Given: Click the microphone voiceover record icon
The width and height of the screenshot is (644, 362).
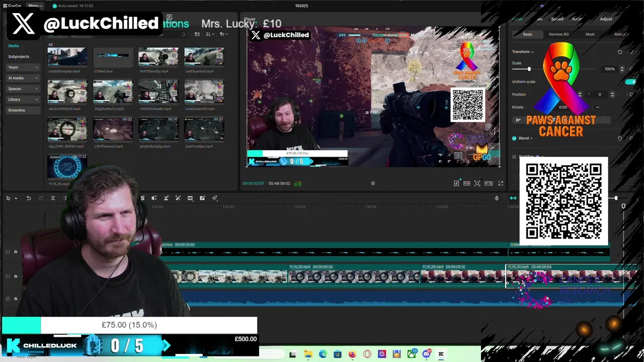Looking at the screenshot, I should (497, 198).
